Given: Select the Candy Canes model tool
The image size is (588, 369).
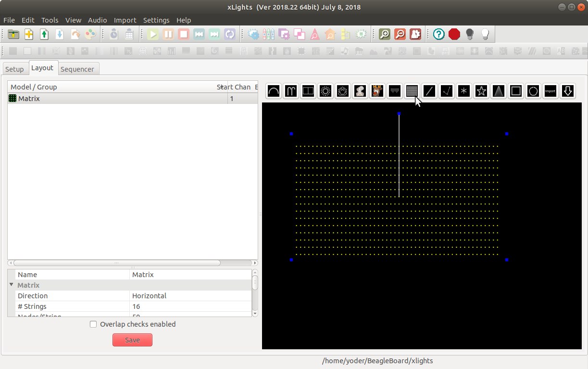Looking at the screenshot, I should [x=291, y=91].
